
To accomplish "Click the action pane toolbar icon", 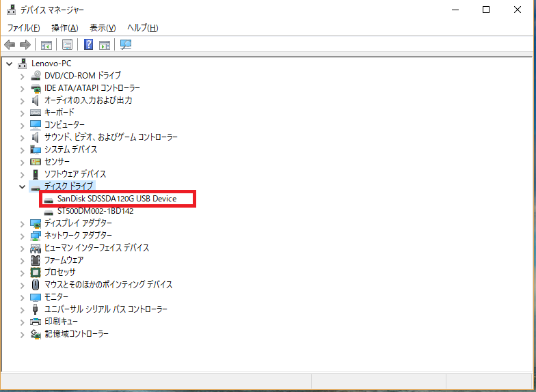I will (105, 44).
